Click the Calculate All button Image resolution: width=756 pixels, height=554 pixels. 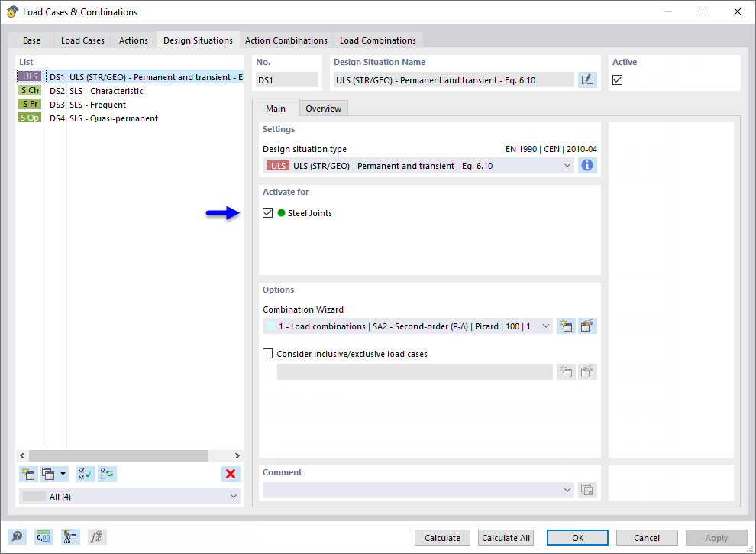(x=506, y=538)
